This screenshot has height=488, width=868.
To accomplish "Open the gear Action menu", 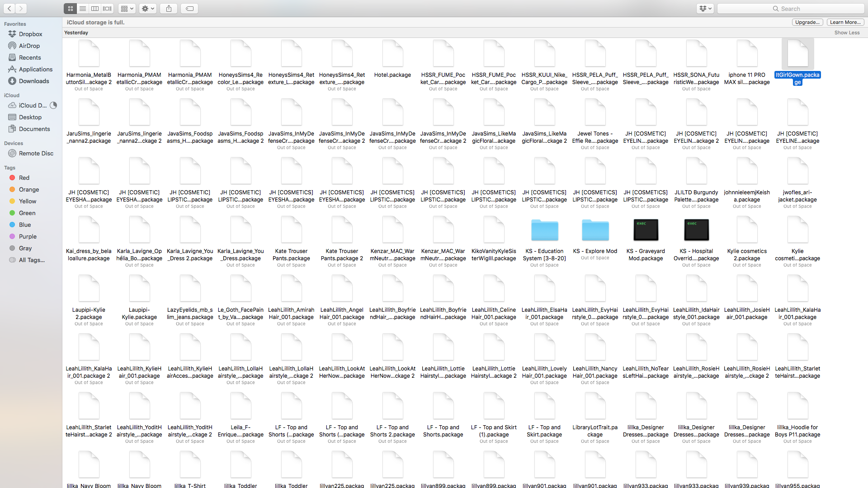I will (x=148, y=9).
